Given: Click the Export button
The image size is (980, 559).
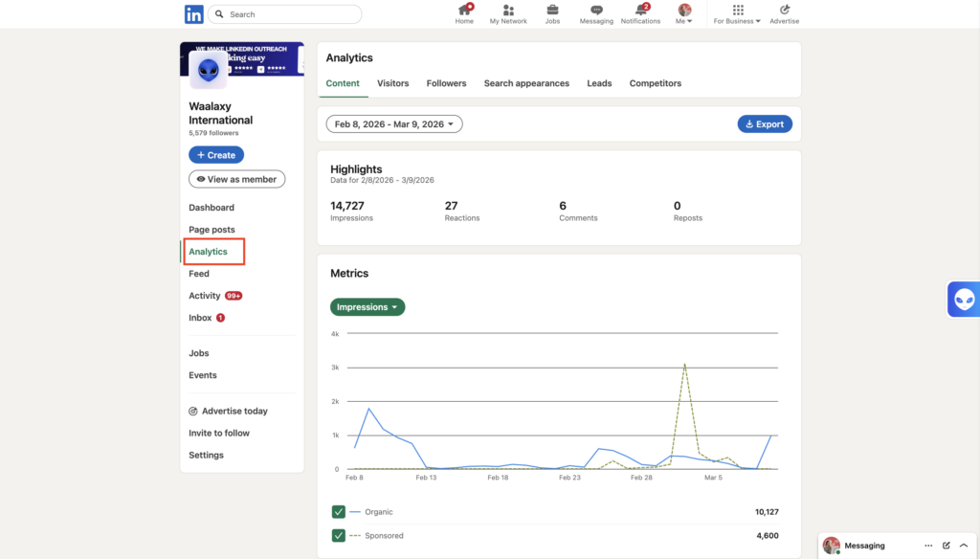Looking at the screenshot, I should click(764, 123).
